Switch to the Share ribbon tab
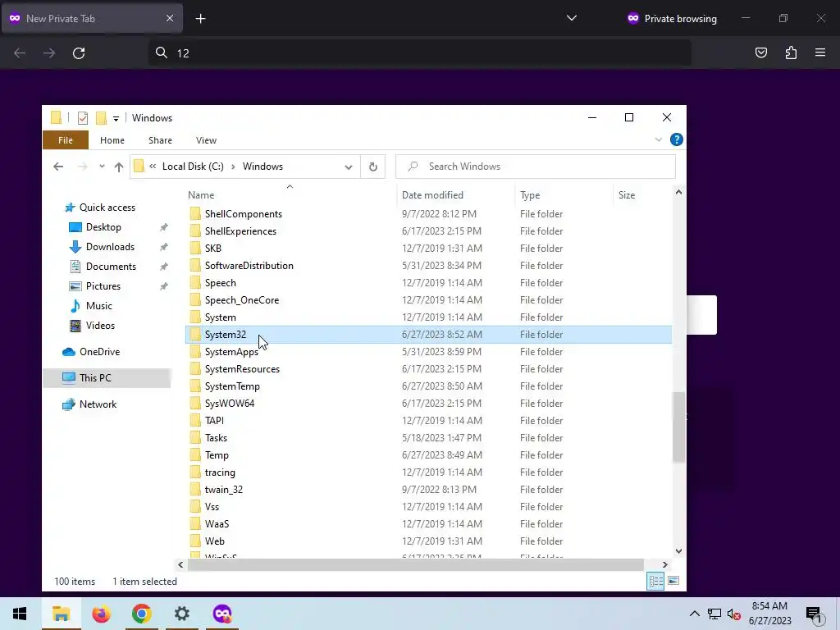Image resolution: width=840 pixels, height=630 pixels. coord(160,140)
